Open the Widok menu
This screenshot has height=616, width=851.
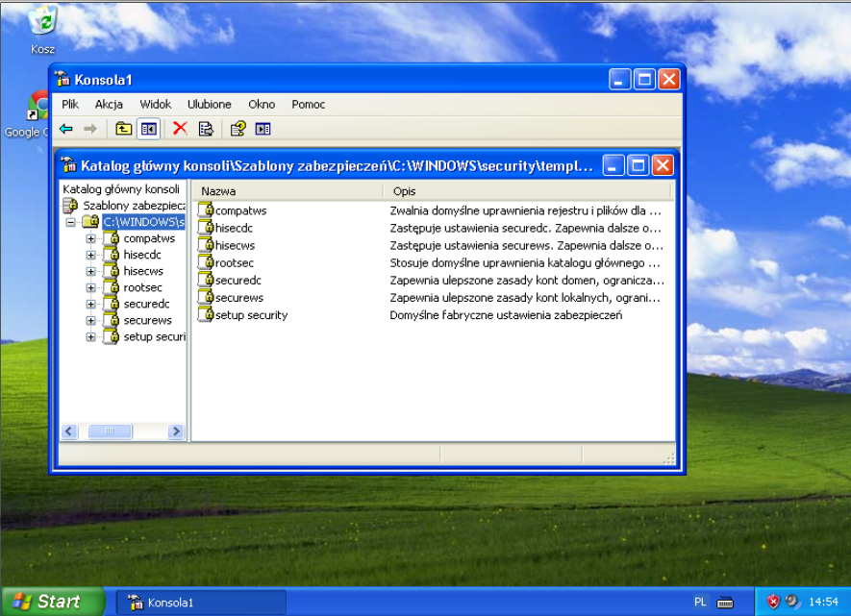[x=155, y=104]
